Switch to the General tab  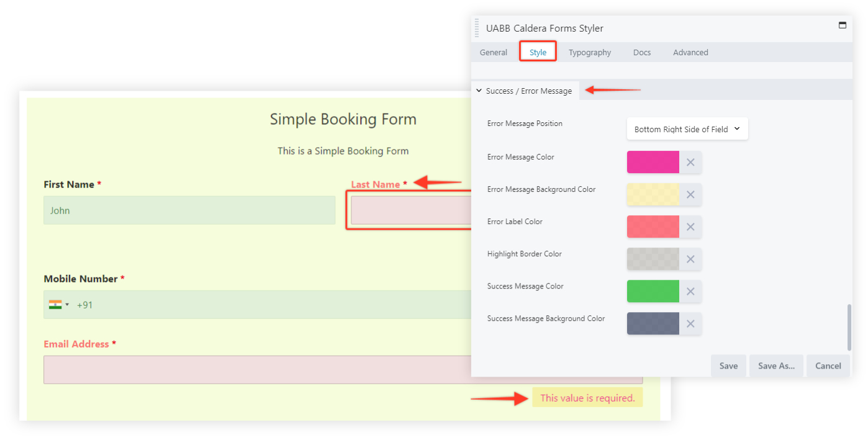pos(493,52)
